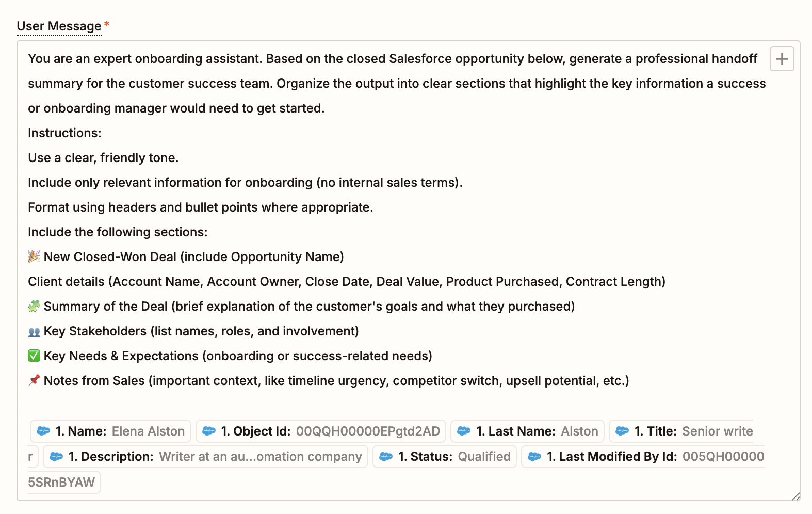Place cursor on the "Instructions:" line
Screen dimensions: 812x514
(x=65, y=133)
